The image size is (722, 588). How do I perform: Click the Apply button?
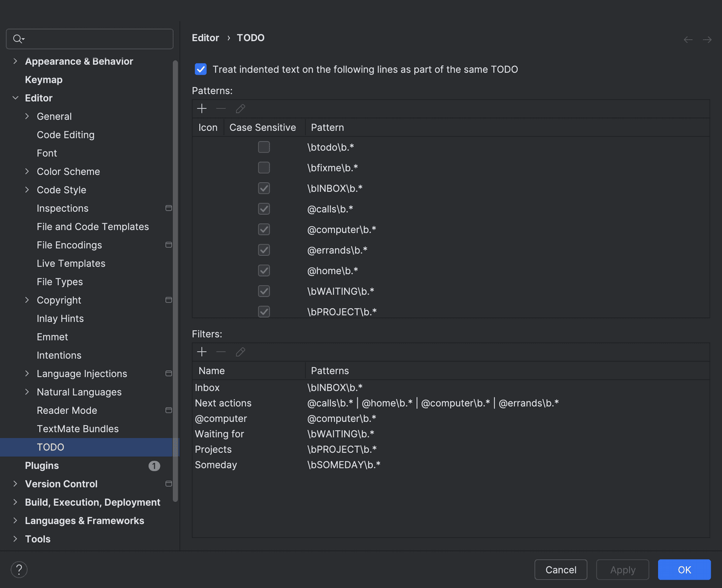coord(622,569)
